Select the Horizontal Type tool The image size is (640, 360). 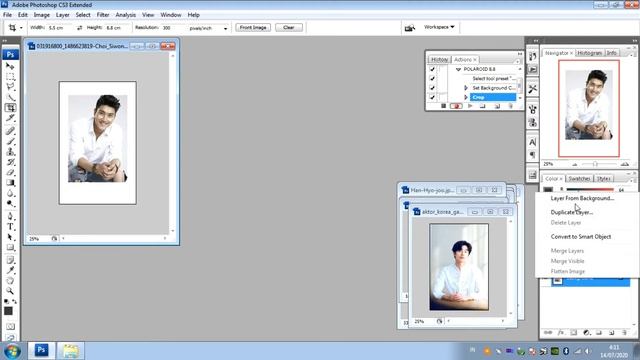[10, 227]
